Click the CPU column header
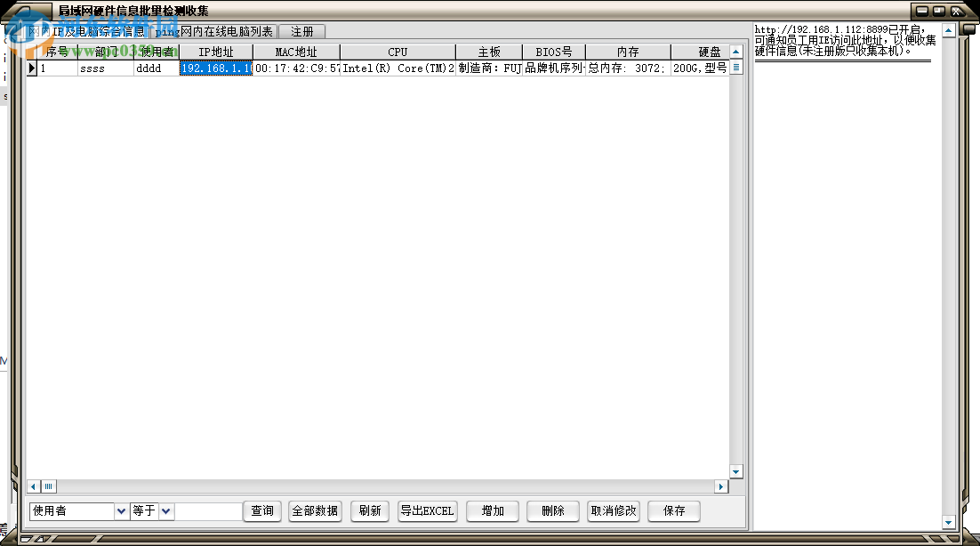Image resolution: width=980 pixels, height=546 pixels. point(398,52)
